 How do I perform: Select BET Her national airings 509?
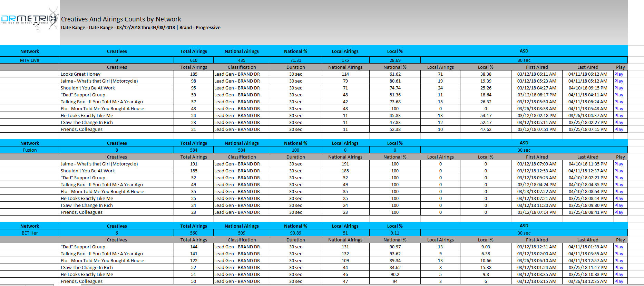pyautogui.click(x=242, y=233)
